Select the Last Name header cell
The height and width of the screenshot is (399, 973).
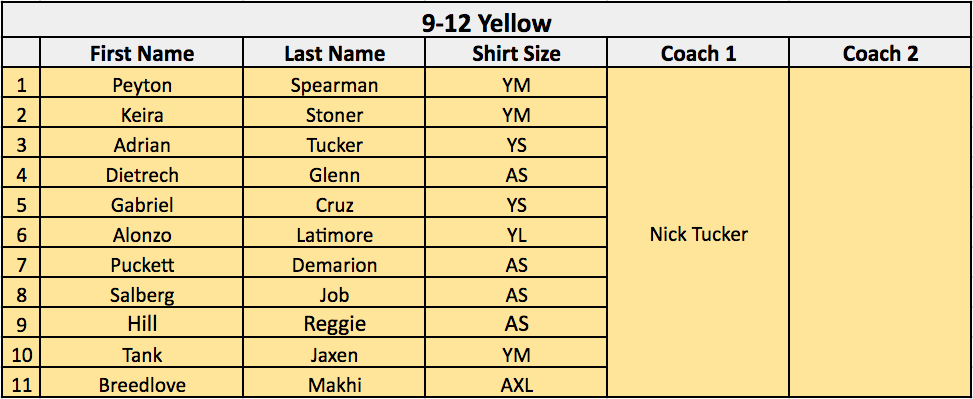[x=334, y=53]
